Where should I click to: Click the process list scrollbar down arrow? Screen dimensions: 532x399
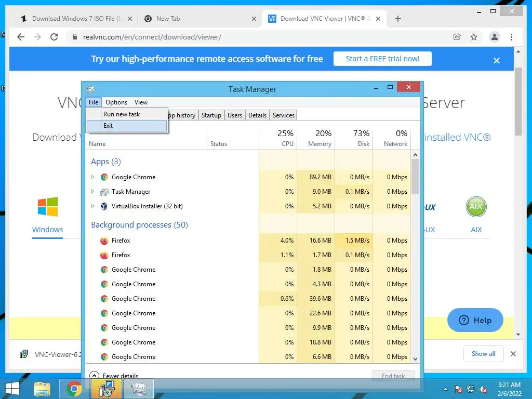415,358
